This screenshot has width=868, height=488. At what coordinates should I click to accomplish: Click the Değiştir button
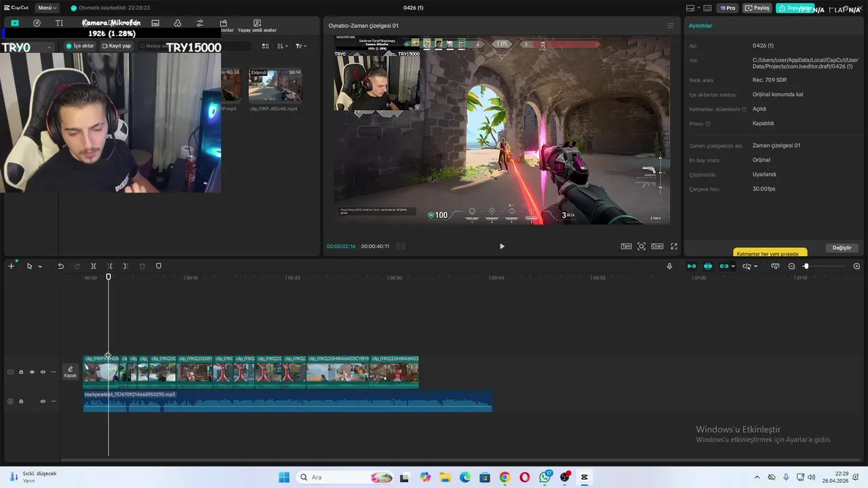(842, 247)
